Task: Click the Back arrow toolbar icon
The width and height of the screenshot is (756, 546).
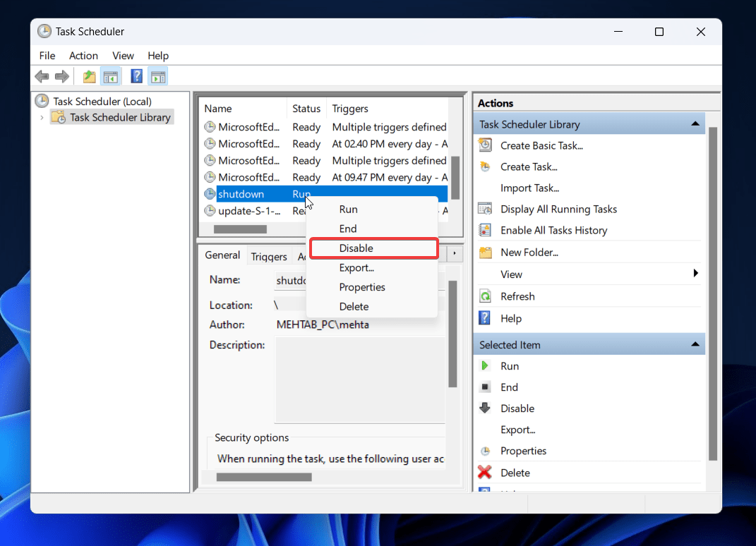Action: (42, 77)
